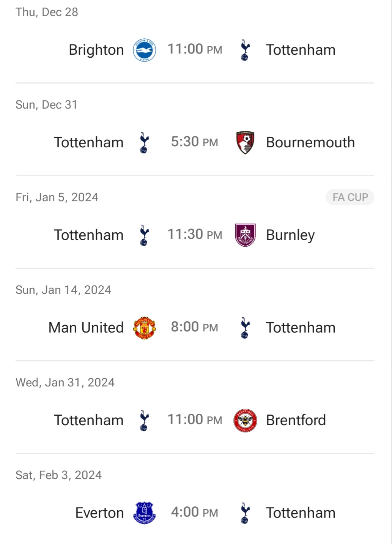392x544 pixels.
Task: Click Tottenham crest in Bournemouth match
Action: pos(144,143)
